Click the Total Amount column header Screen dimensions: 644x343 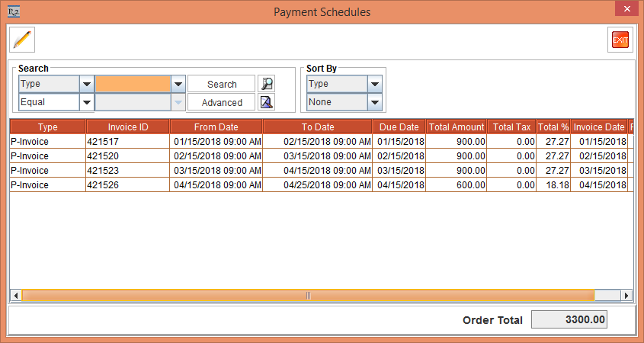[457, 127]
